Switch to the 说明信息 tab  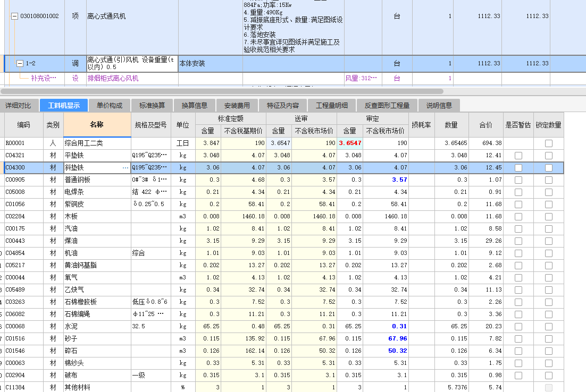(439, 106)
